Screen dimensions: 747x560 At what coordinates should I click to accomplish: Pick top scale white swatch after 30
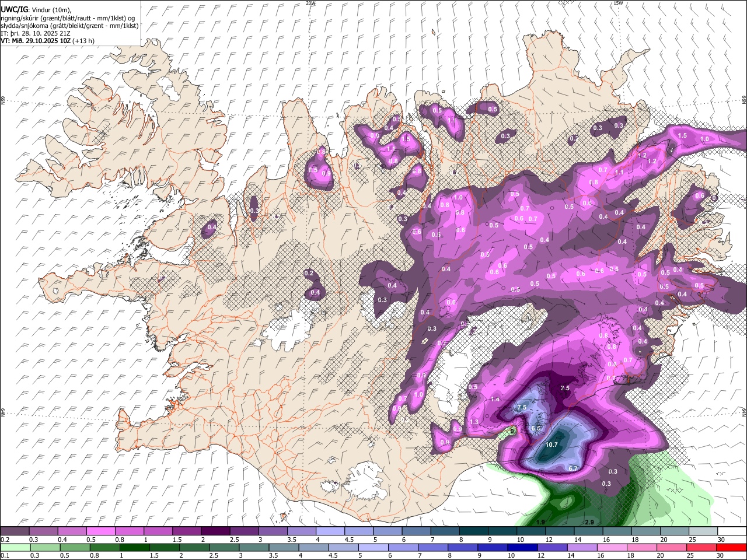click(x=732, y=531)
